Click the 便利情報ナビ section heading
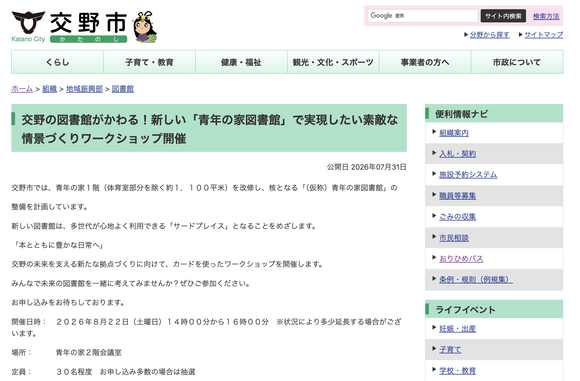 [x=494, y=114]
